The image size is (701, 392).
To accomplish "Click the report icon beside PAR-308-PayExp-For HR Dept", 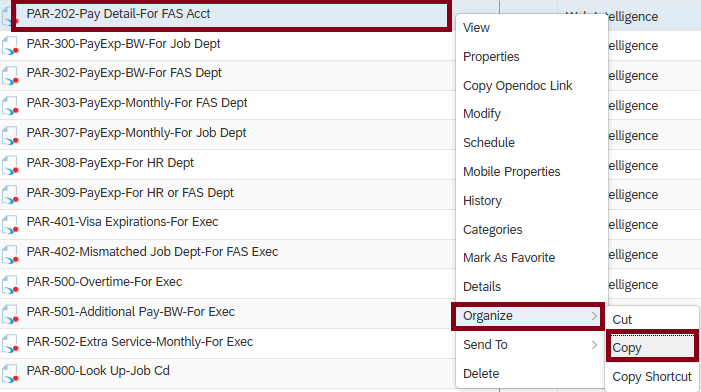I will point(10,165).
